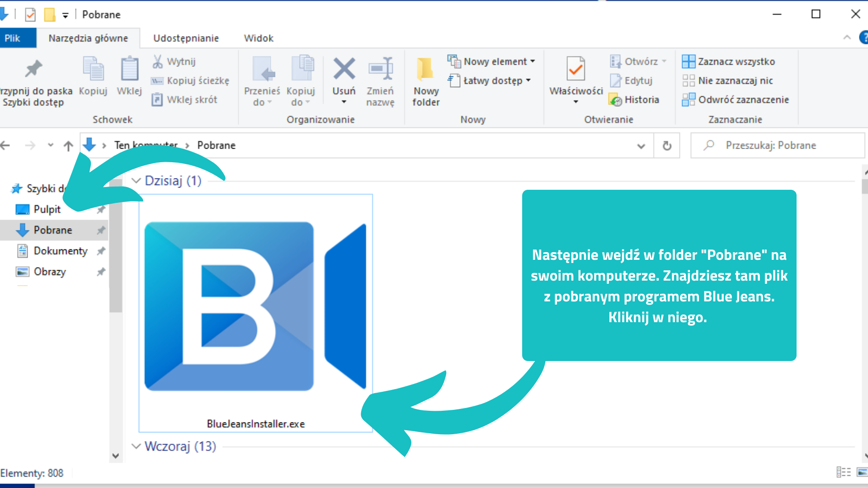Image resolution: width=868 pixels, height=488 pixels.
Task: Click the Właściwości checkmark icon
Action: [576, 69]
